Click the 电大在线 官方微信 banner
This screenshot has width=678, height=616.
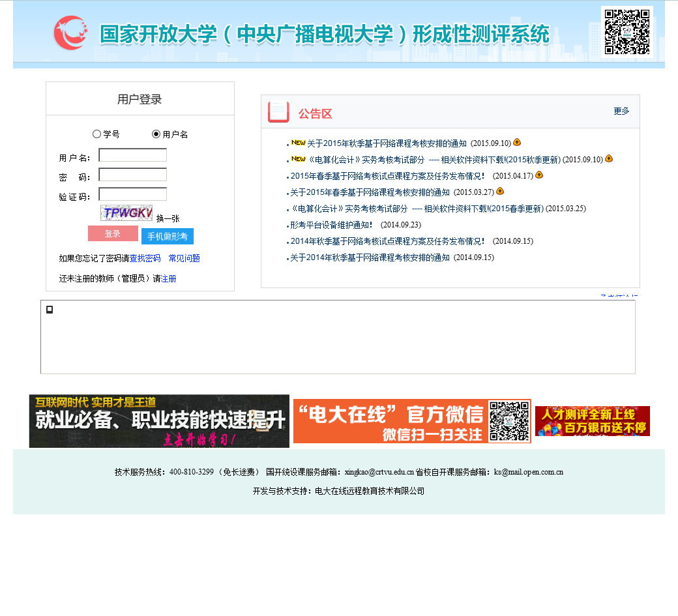pos(412,421)
